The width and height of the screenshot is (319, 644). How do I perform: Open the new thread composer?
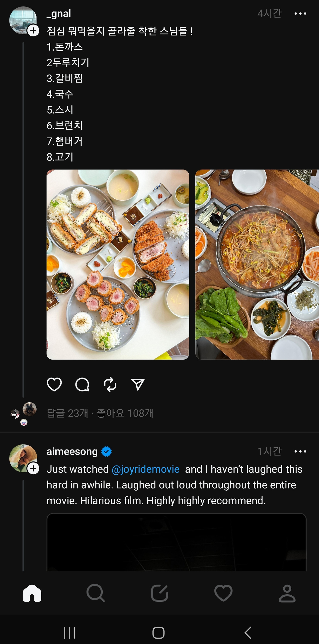click(x=159, y=593)
